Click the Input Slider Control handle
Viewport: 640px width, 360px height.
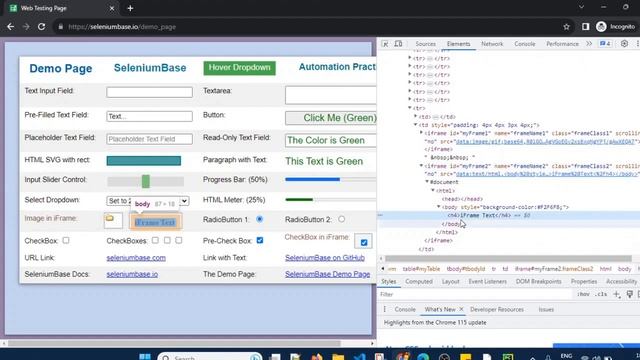click(146, 181)
